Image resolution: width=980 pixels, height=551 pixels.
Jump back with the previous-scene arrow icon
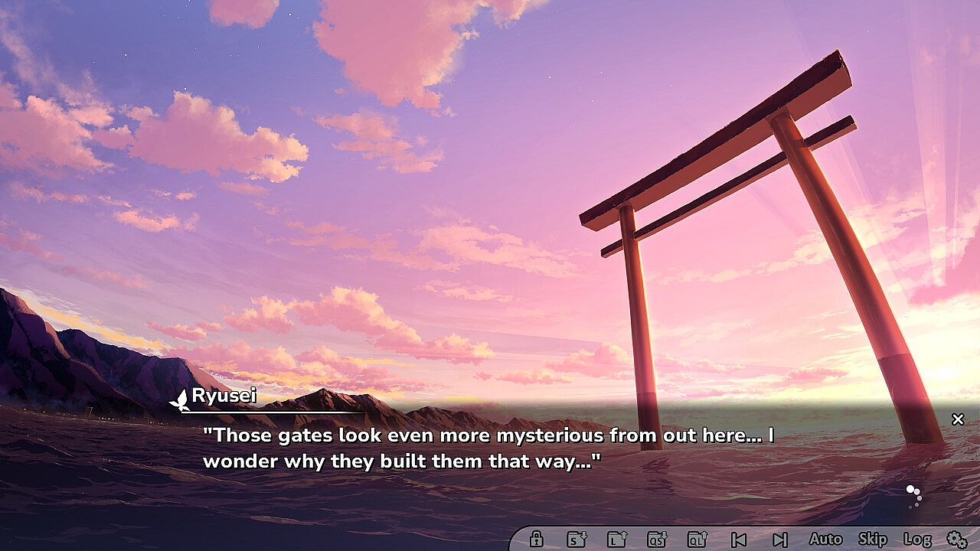[x=739, y=540]
